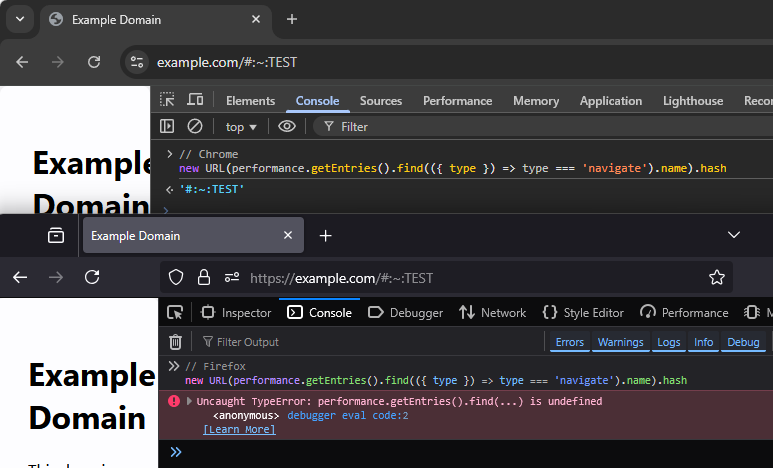Open Application tab in Chrome DevTools
773x468 pixels.
pyautogui.click(x=611, y=101)
